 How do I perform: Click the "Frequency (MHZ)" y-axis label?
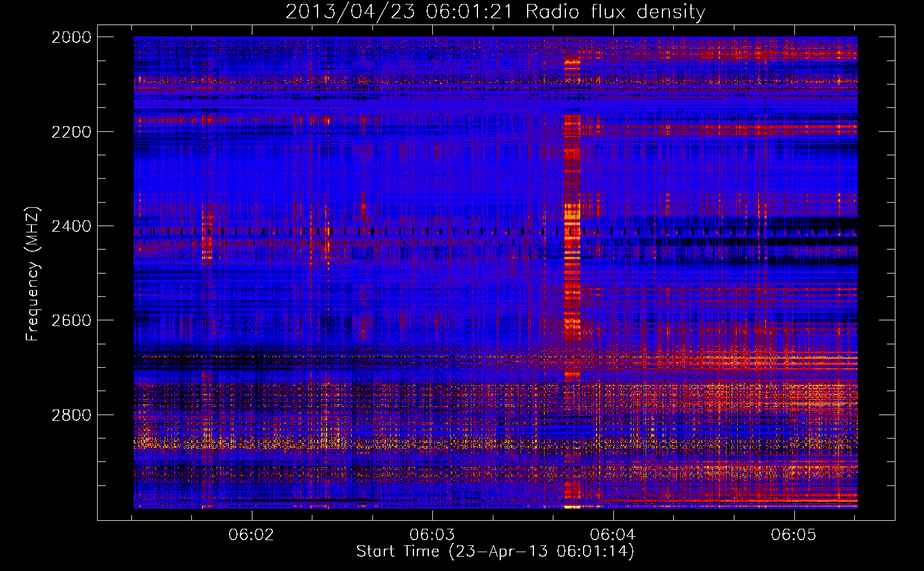coord(33,274)
